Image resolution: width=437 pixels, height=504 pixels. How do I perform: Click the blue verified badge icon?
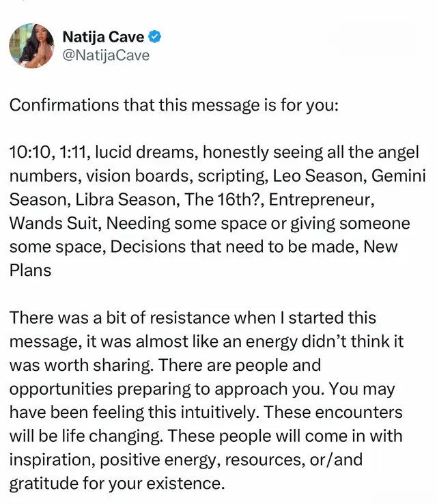coord(155,37)
